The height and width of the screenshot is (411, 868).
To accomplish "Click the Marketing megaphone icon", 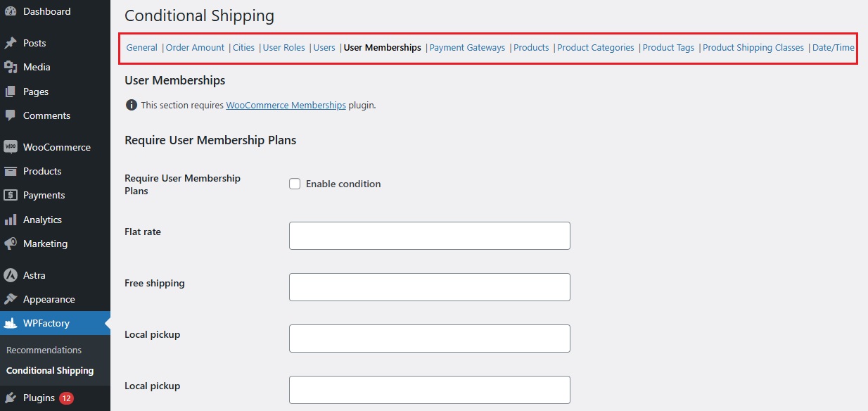I will 11,244.
